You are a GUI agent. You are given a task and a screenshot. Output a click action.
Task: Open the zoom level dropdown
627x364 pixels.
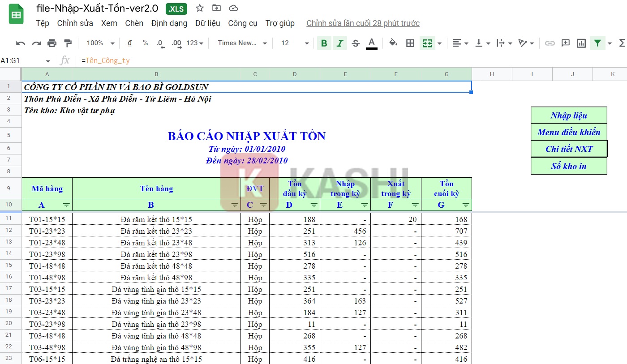coord(99,43)
